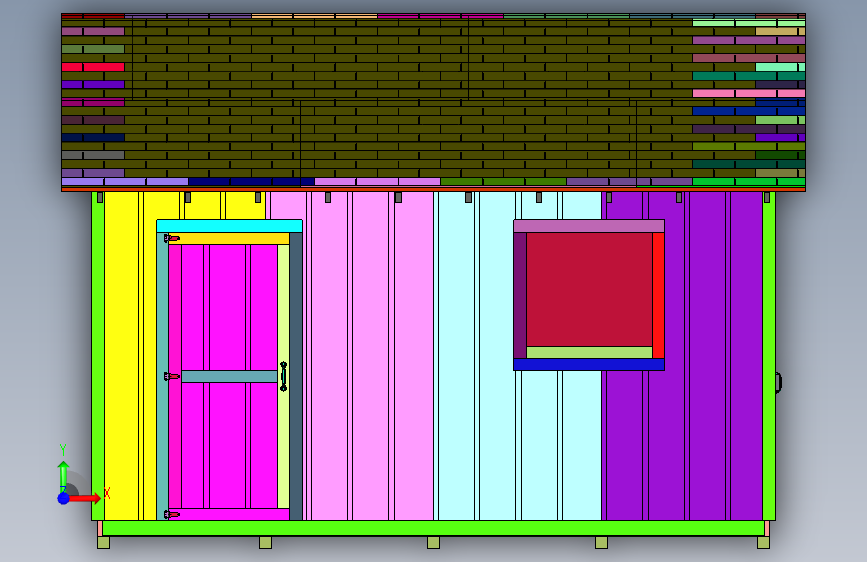Screen dimensions: 867x562
Task: Select the bright red right window trim
Action: 659,295
